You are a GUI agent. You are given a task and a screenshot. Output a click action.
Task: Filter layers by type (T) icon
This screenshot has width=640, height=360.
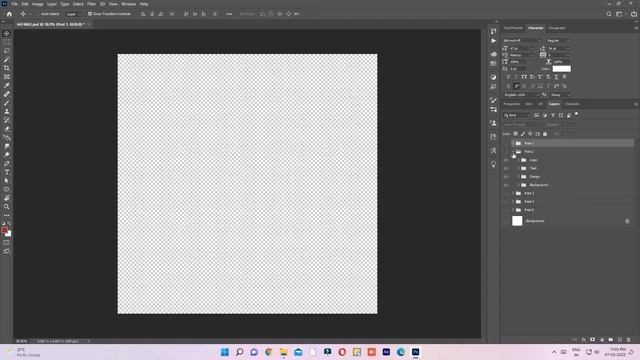pos(553,116)
